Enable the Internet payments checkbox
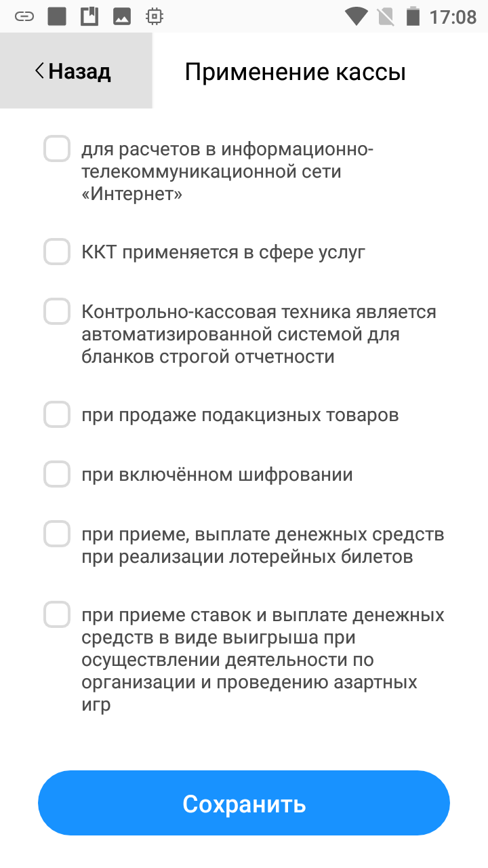 (x=57, y=149)
